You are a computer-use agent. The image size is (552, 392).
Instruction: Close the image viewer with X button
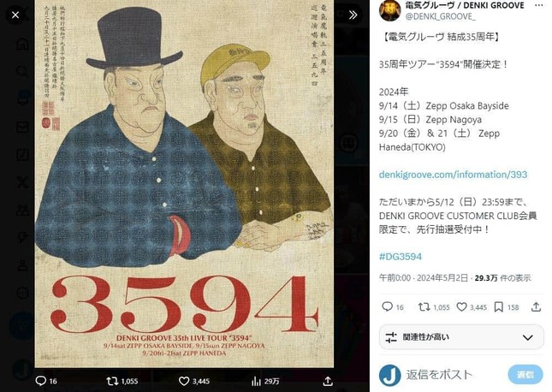[15, 15]
